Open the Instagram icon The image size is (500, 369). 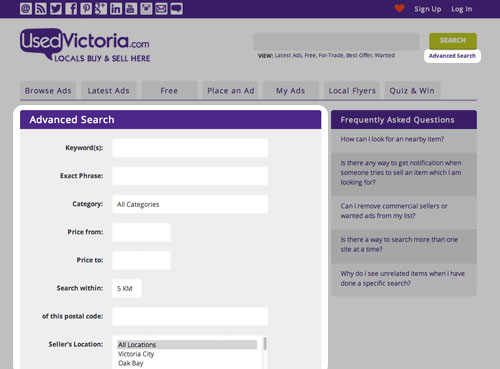click(146, 9)
